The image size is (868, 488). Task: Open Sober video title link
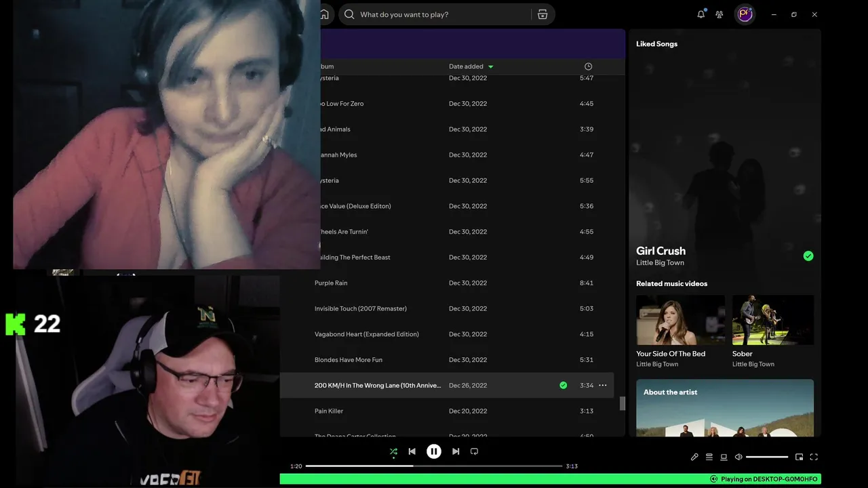743,354
